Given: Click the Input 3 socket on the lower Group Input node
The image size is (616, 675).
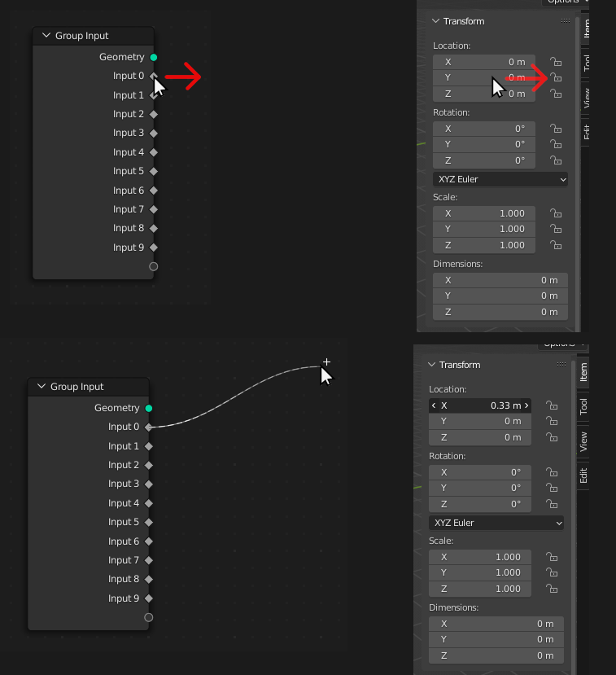Looking at the screenshot, I should coord(149,484).
